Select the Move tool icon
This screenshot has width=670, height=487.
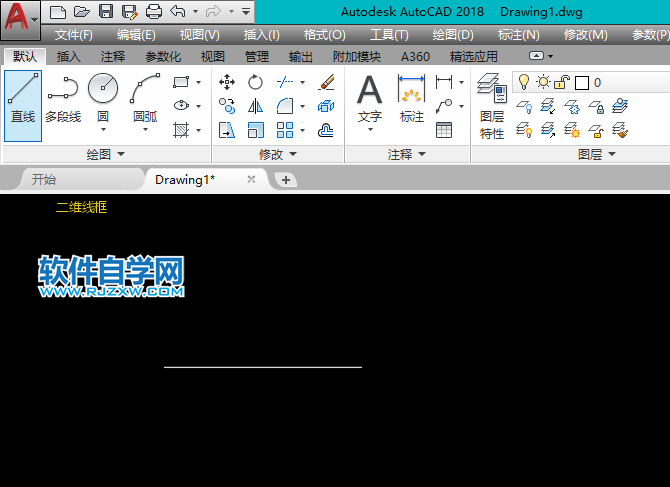(x=227, y=82)
